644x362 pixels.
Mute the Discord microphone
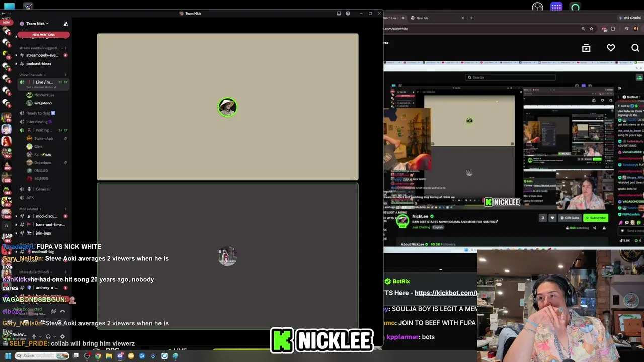click(x=34, y=337)
